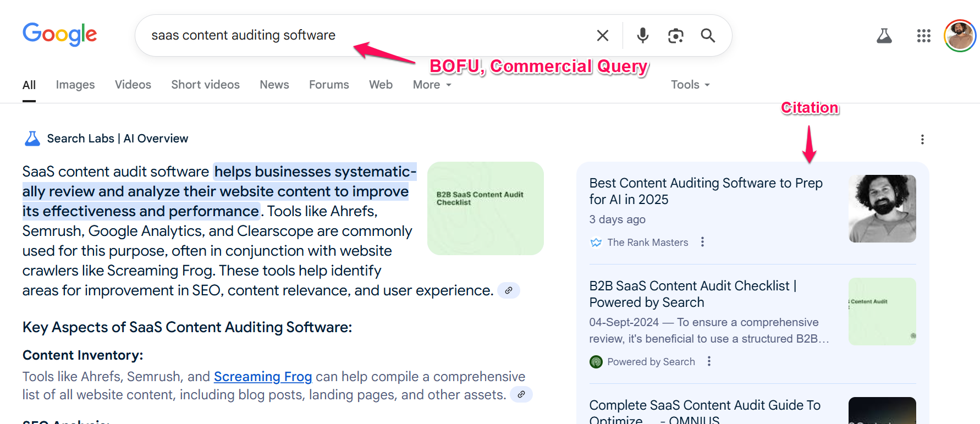Open the Google apps grid
This screenshot has height=424, width=980.
[x=924, y=36]
